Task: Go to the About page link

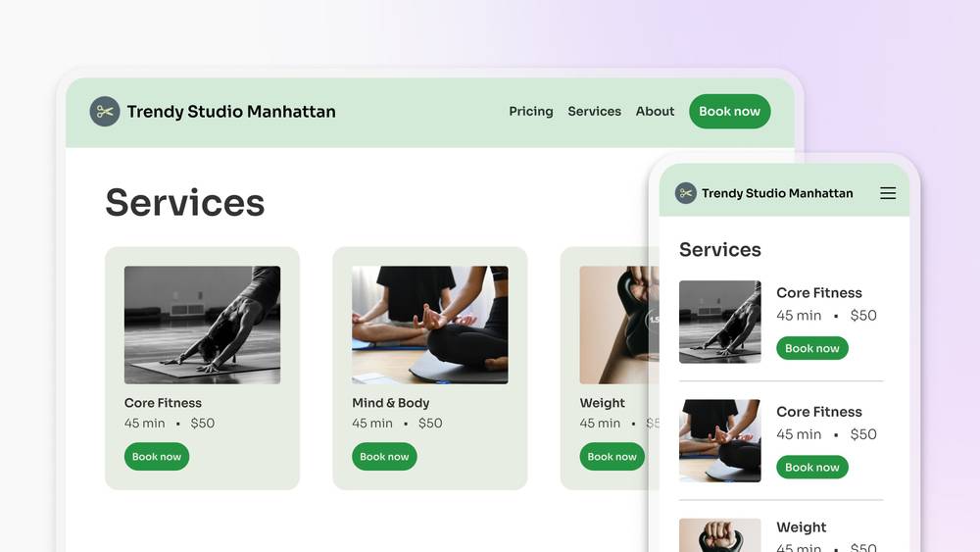Action: tap(655, 111)
